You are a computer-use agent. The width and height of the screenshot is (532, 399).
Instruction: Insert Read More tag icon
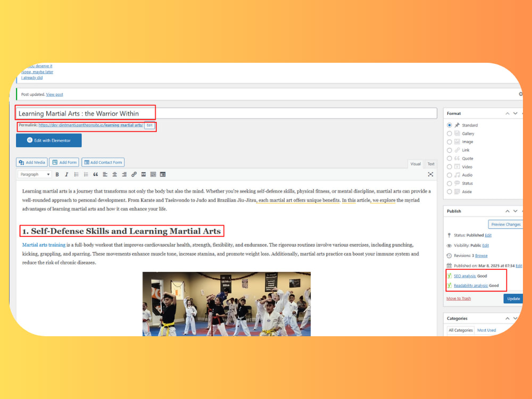144,174
